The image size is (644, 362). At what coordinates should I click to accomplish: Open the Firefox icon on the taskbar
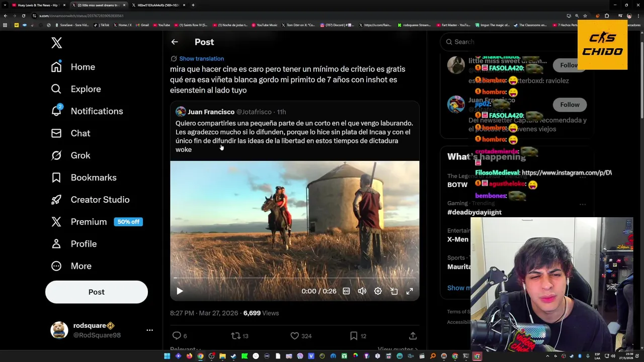click(189, 356)
